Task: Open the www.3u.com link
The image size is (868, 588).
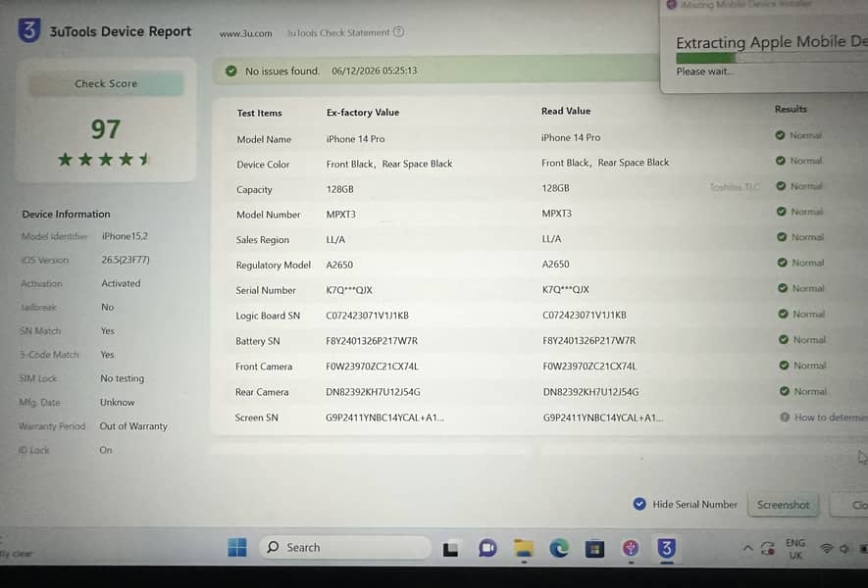Action: 245,33
